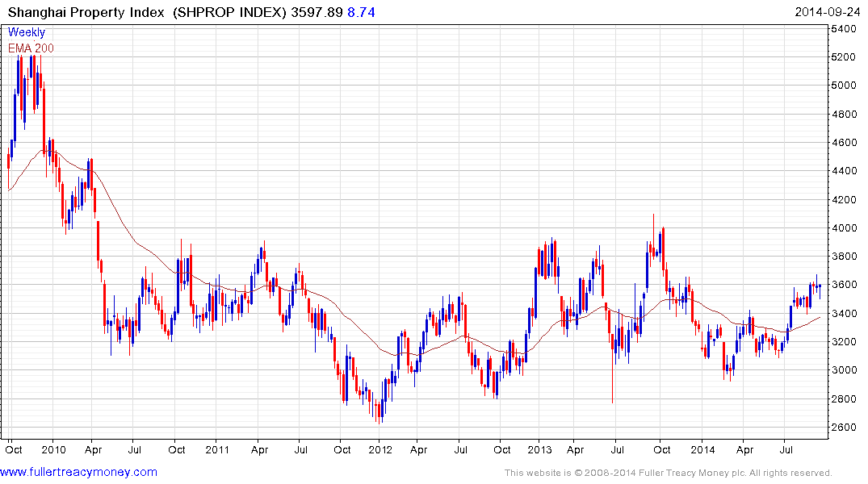
Task: Click the 3800 price axis label
Action: pos(843,256)
